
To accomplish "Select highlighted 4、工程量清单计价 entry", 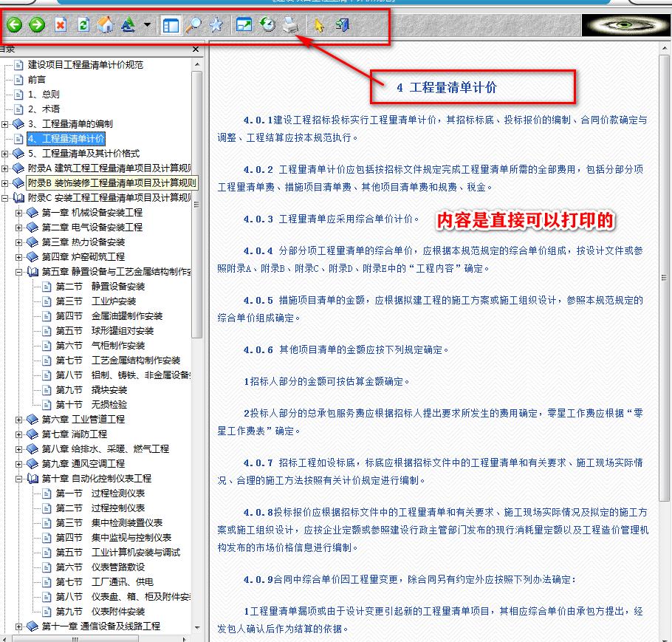I will tap(66, 138).
